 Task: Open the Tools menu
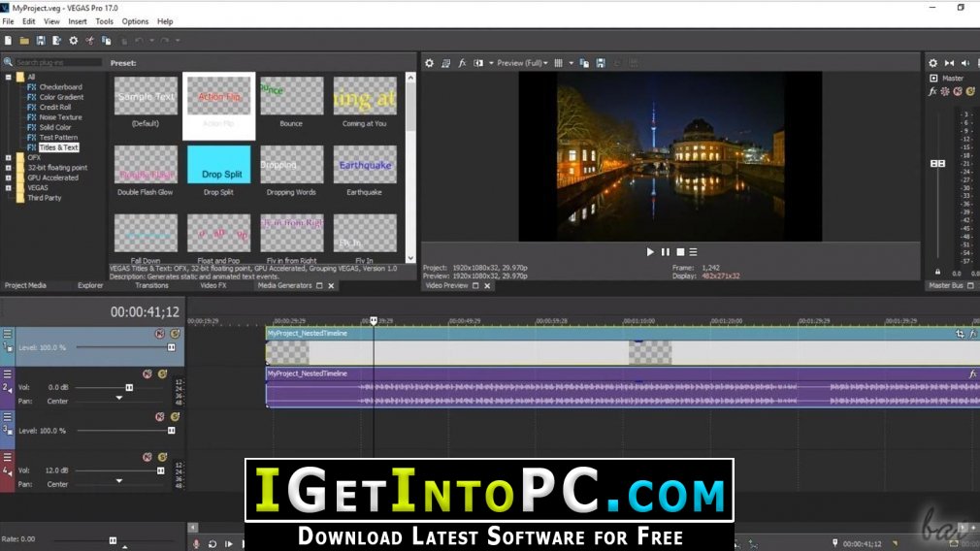coord(105,21)
